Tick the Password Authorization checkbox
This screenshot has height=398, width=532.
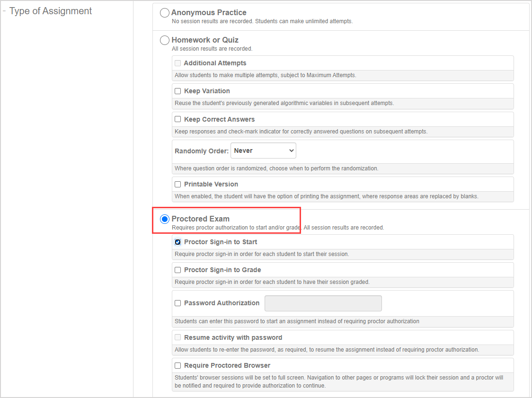click(178, 303)
